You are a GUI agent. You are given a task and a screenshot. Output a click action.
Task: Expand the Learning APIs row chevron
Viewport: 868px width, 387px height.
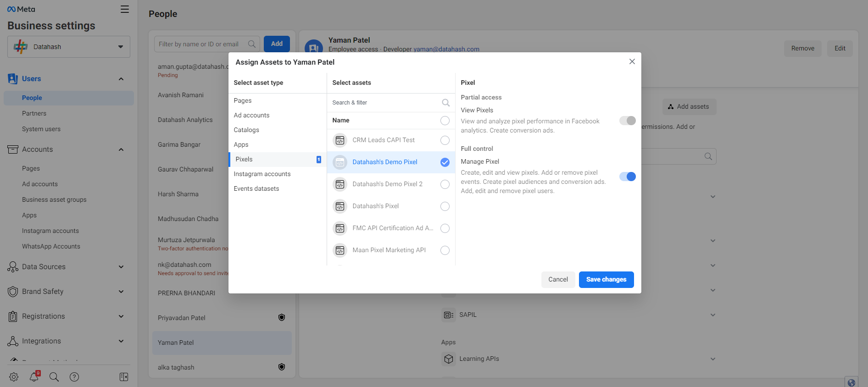(x=713, y=359)
